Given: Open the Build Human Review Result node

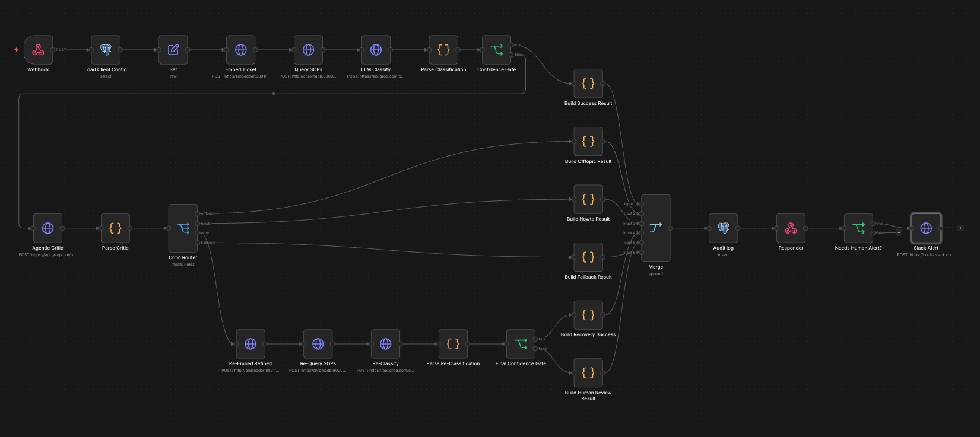Looking at the screenshot, I should (588, 373).
